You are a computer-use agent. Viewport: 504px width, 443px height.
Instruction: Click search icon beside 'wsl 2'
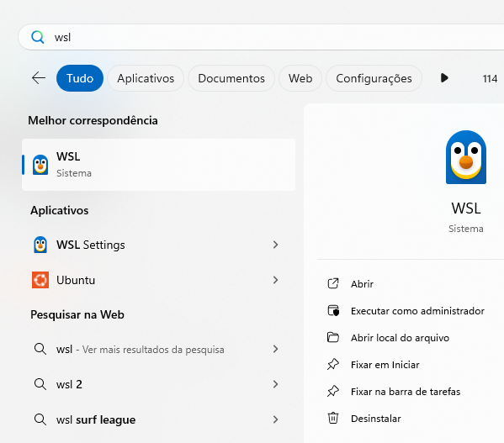click(x=40, y=384)
